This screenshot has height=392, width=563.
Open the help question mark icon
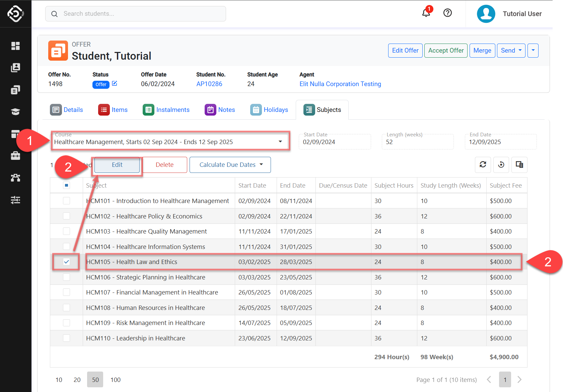(x=447, y=13)
